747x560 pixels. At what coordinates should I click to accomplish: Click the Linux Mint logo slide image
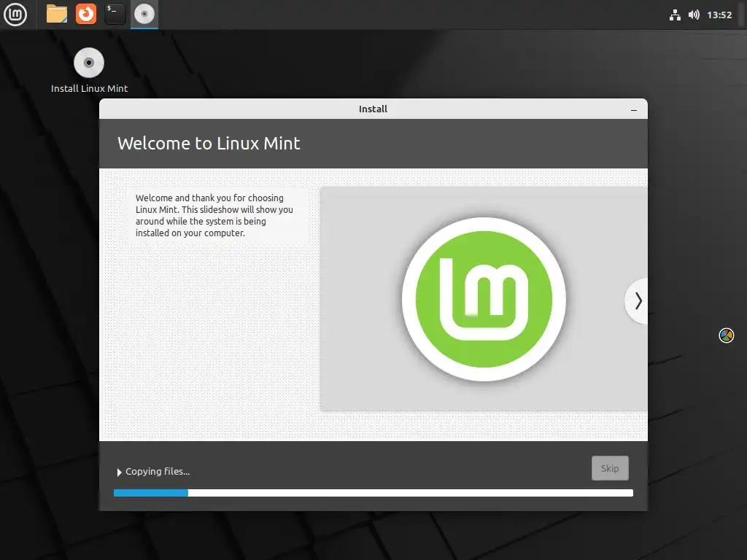coord(484,299)
